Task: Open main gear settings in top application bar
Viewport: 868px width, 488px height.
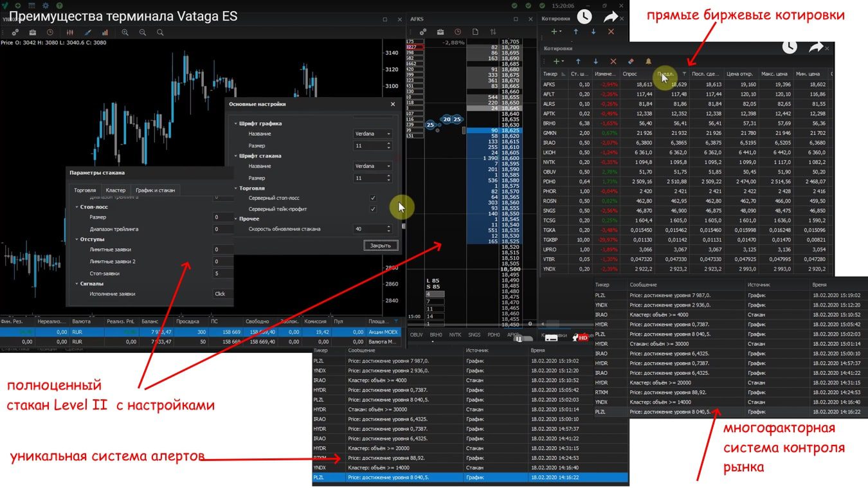Action: [x=45, y=5]
